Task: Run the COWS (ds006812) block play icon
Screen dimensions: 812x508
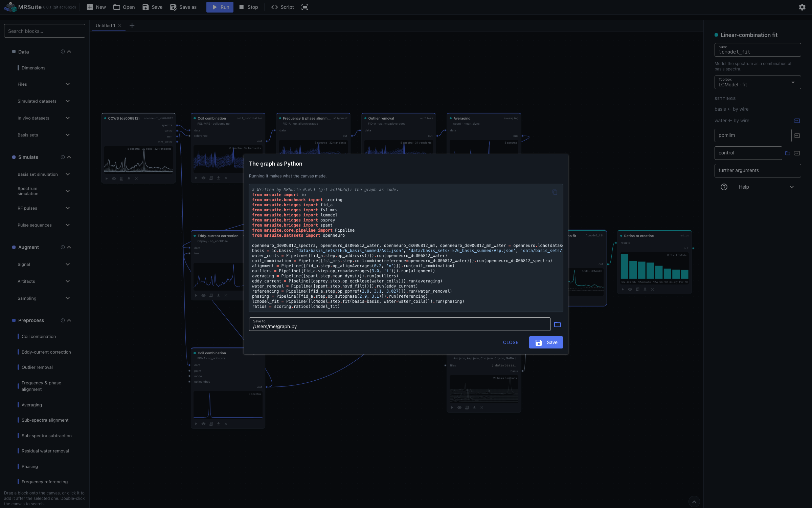Action: [x=107, y=178]
